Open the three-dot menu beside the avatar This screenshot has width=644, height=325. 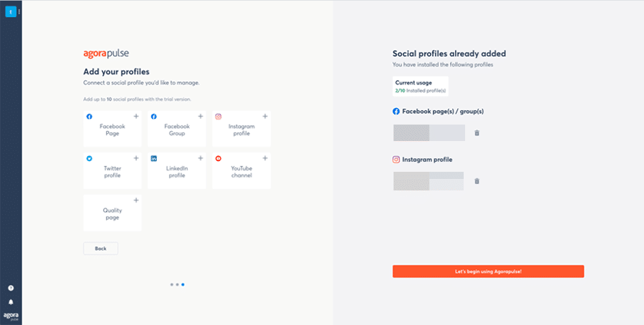pyautogui.click(x=19, y=12)
